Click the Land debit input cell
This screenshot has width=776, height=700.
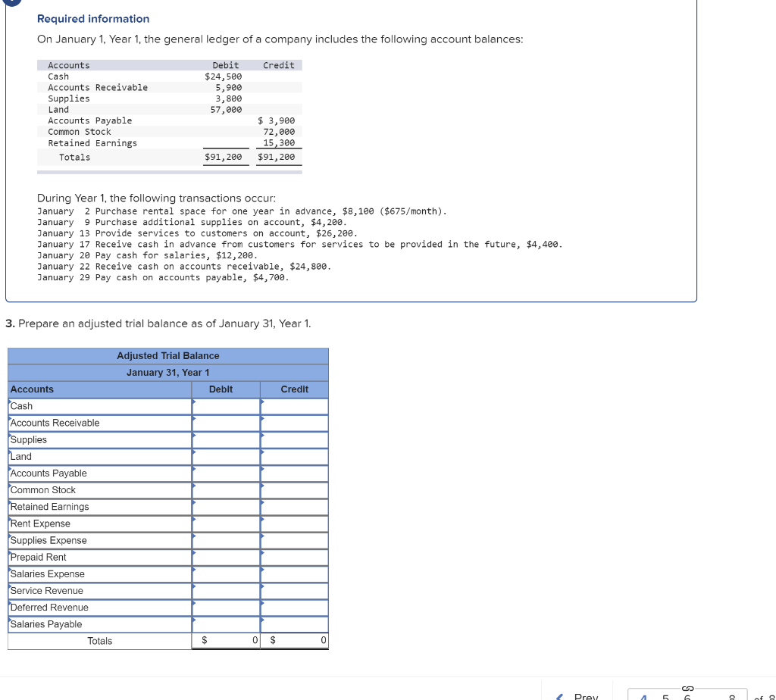coord(225,456)
